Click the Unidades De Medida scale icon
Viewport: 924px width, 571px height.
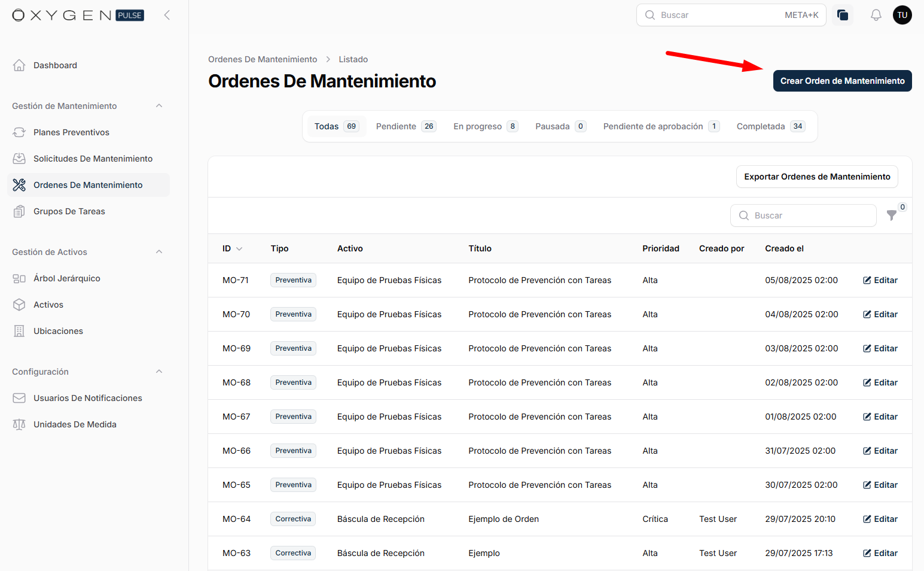coord(19,424)
